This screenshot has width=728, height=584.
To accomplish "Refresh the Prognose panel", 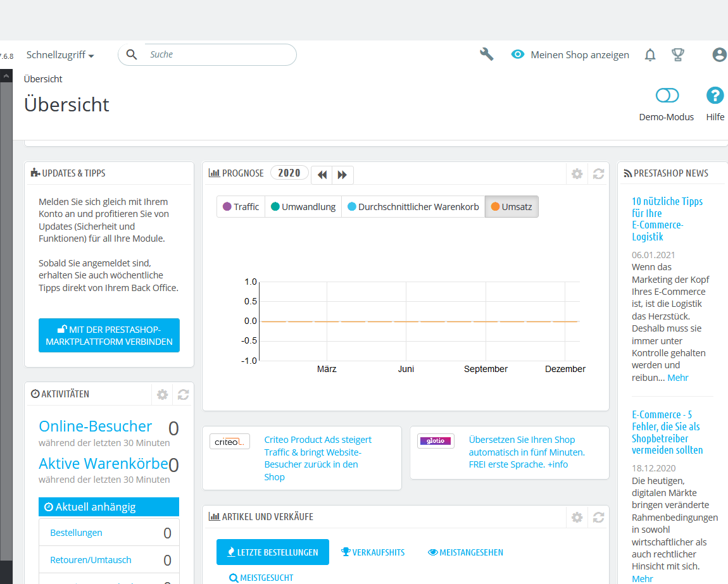I will (x=598, y=173).
